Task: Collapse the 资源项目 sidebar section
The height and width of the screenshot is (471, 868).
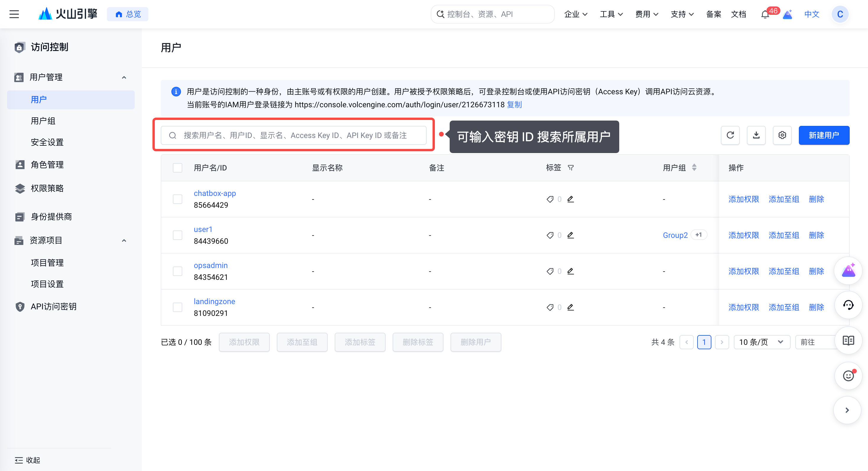Action: tap(124, 241)
